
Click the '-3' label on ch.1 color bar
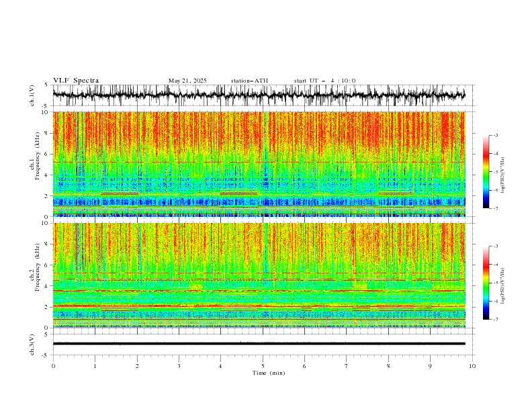[x=495, y=135]
